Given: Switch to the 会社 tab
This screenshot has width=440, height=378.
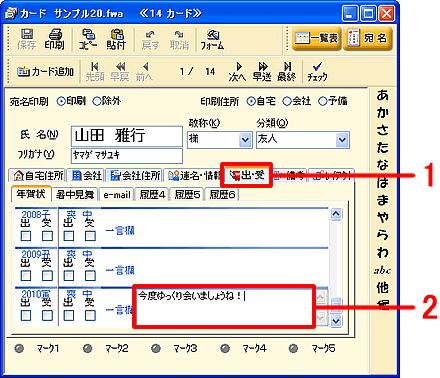Looking at the screenshot, I should (x=86, y=176).
